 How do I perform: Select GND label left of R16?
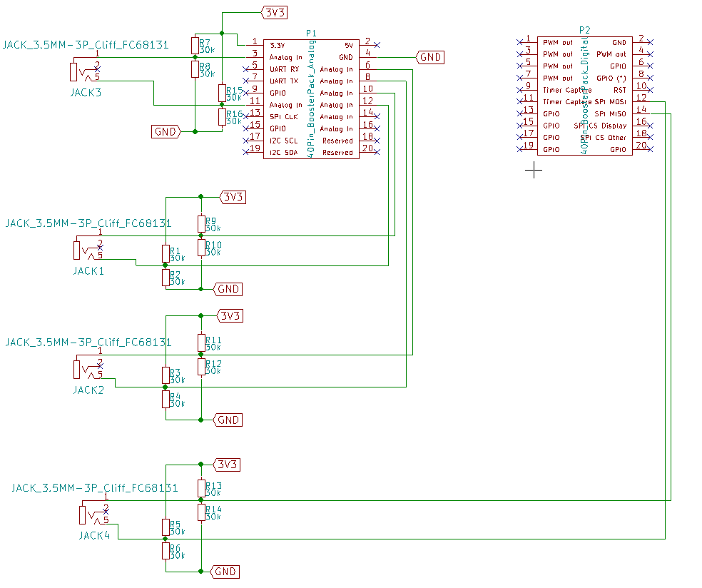pos(166,132)
